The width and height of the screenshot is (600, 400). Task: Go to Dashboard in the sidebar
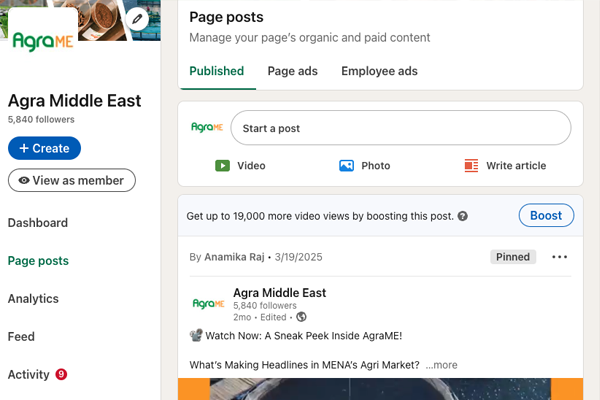click(x=38, y=223)
